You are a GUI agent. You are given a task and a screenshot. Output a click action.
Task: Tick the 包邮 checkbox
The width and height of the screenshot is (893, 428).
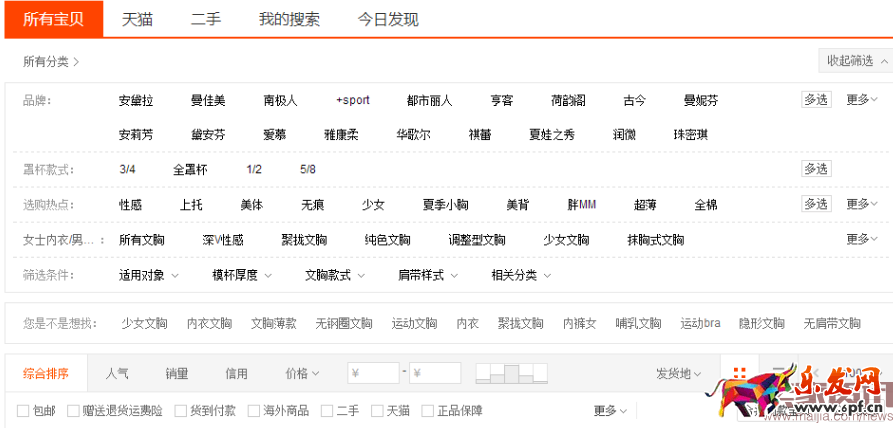coord(23,410)
